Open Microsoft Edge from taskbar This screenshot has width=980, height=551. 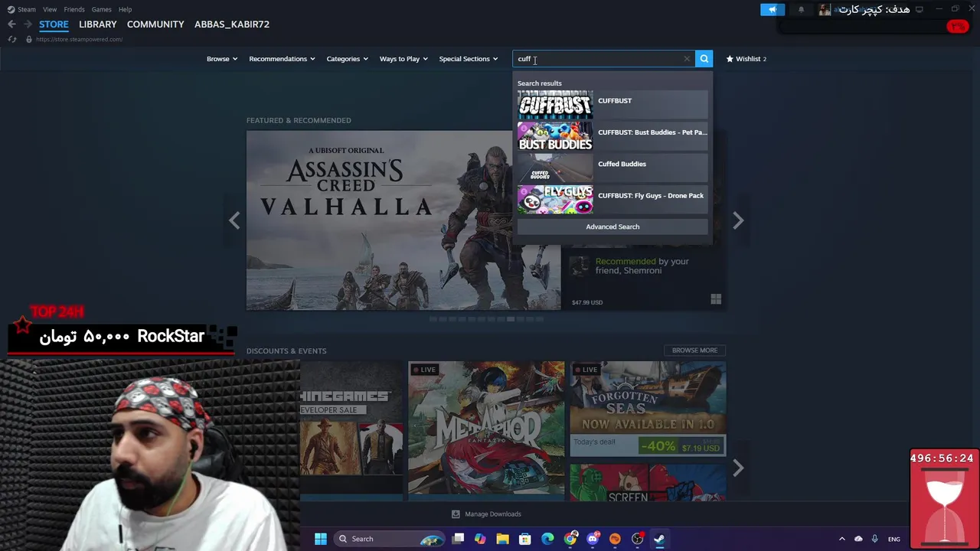547,539
